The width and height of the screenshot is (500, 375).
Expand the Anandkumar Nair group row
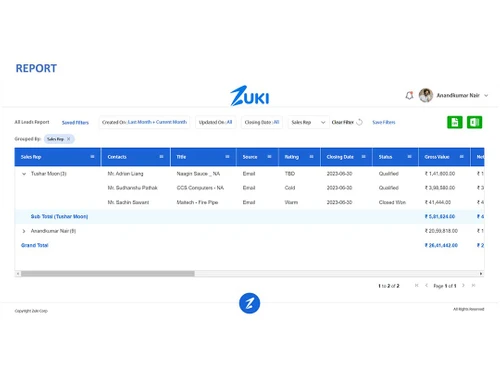[24, 231]
